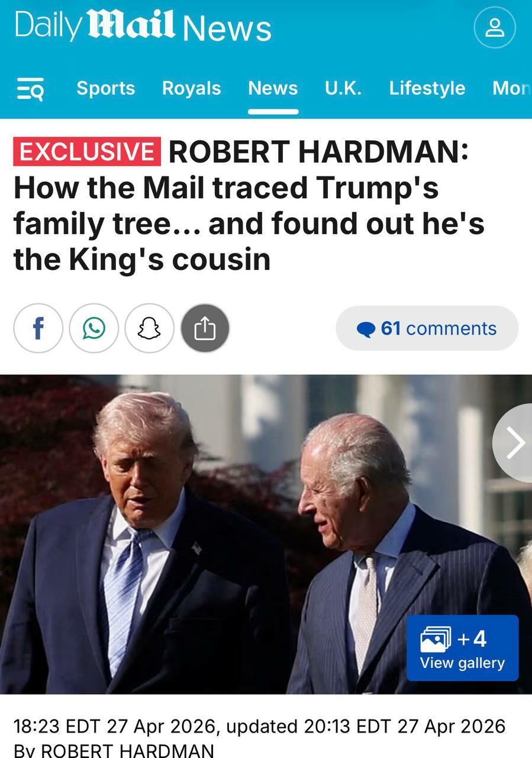Open the 61 comments section
The image size is (532, 758).
[x=427, y=328]
